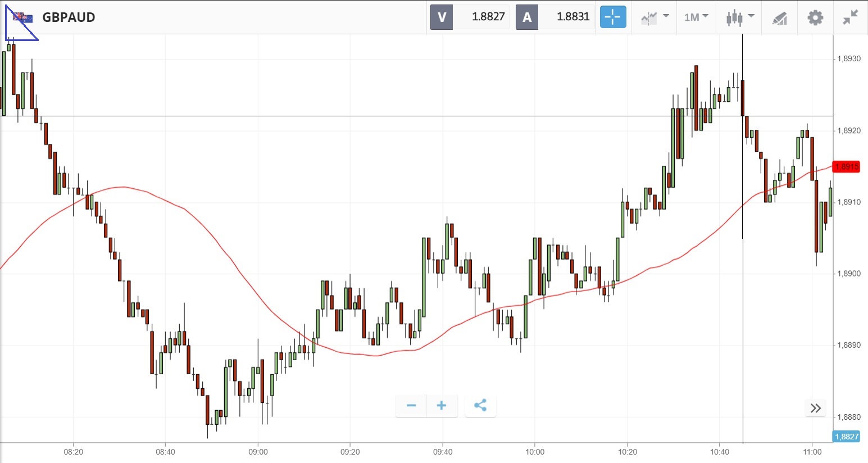This screenshot has height=463, width=868.
Task: Jump to latest candles with double chevron
Action: pos(816,408)
